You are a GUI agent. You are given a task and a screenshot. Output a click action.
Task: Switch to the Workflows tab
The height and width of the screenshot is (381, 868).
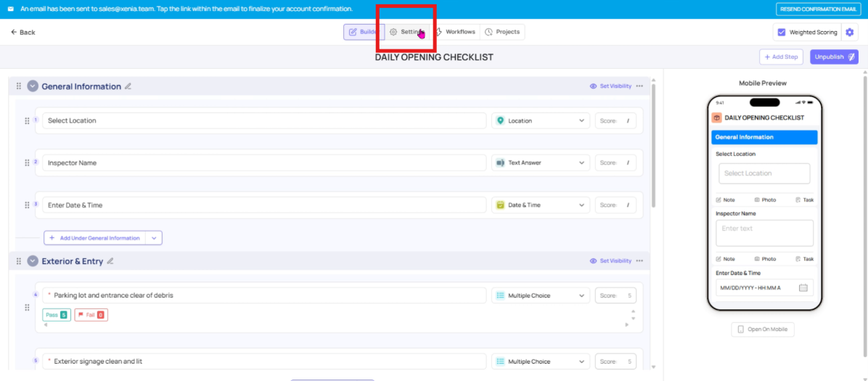455,32
